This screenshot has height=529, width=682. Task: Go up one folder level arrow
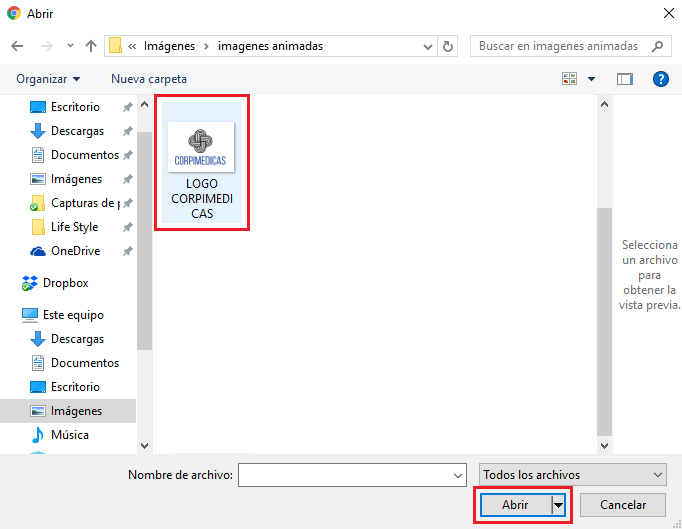point(91,46)
